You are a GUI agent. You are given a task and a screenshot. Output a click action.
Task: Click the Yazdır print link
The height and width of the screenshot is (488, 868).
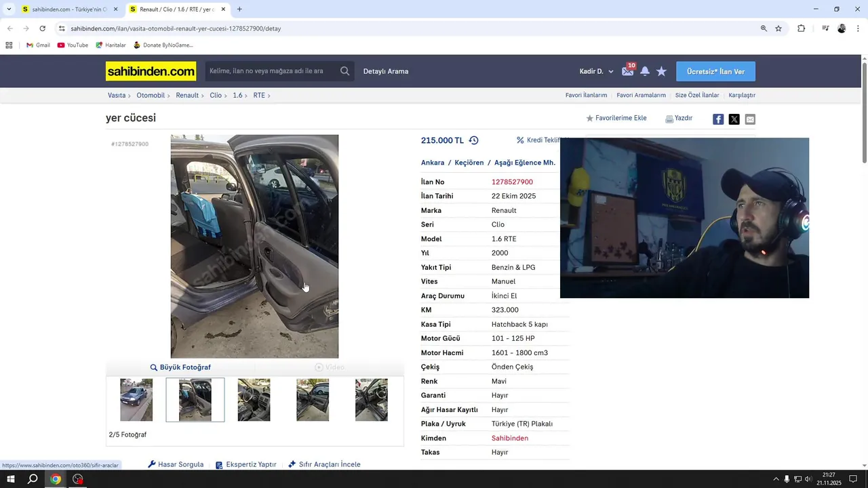(x=679, y=118)
